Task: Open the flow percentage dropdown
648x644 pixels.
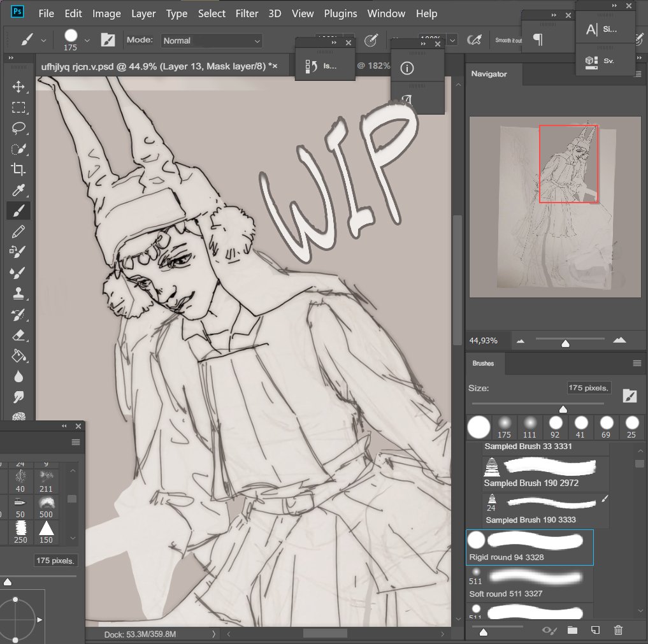Action: tap(452, 40)
